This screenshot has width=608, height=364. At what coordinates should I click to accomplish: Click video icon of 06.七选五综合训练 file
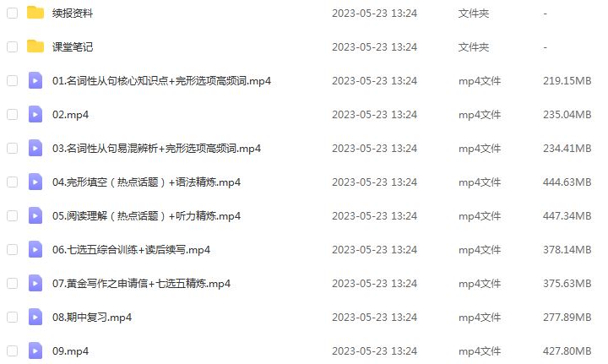coord(35,250)
